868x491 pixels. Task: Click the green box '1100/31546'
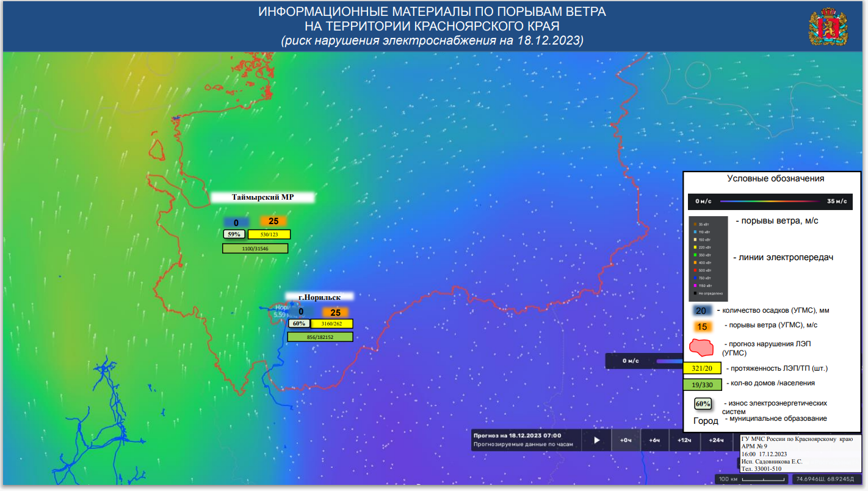pyautogui.click(x=255, y=249)
